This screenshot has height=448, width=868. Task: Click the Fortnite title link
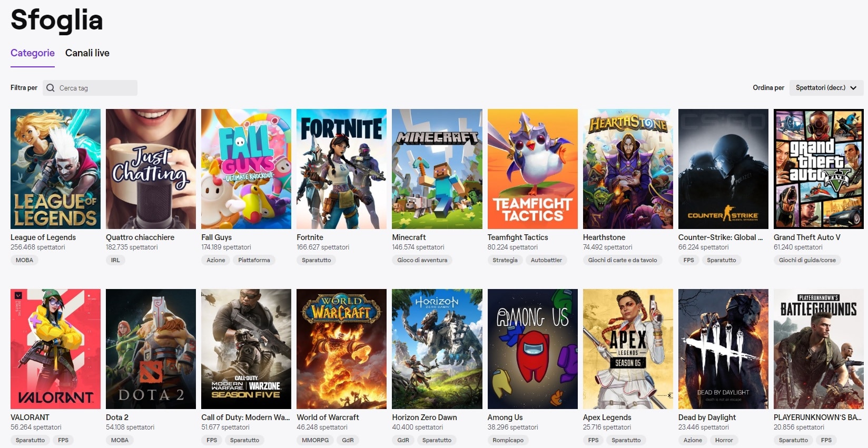pyautogui.click(x=310, y=237)
